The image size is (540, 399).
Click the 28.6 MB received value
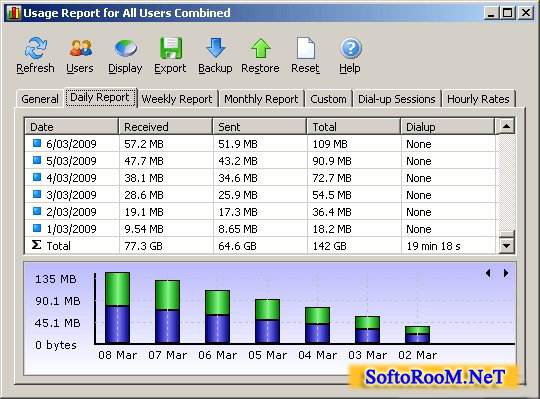click(x=144, y=195)
